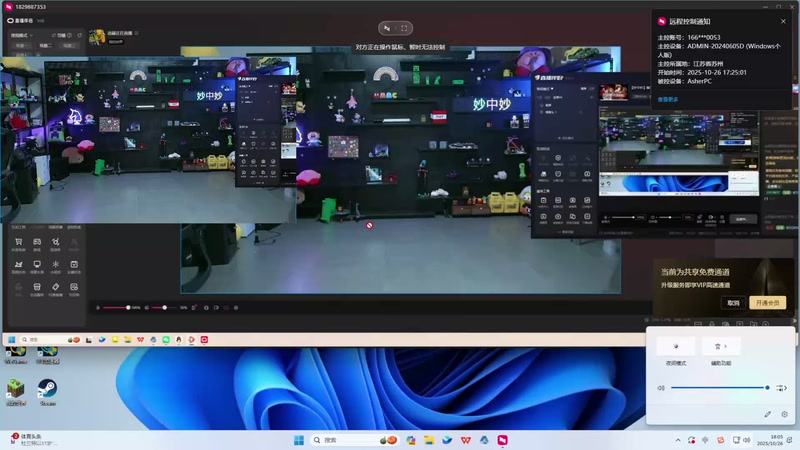Click WeChat icon on the remote desktop taskbar
Screen dimensions: 800x450
(x=166, y=339)
